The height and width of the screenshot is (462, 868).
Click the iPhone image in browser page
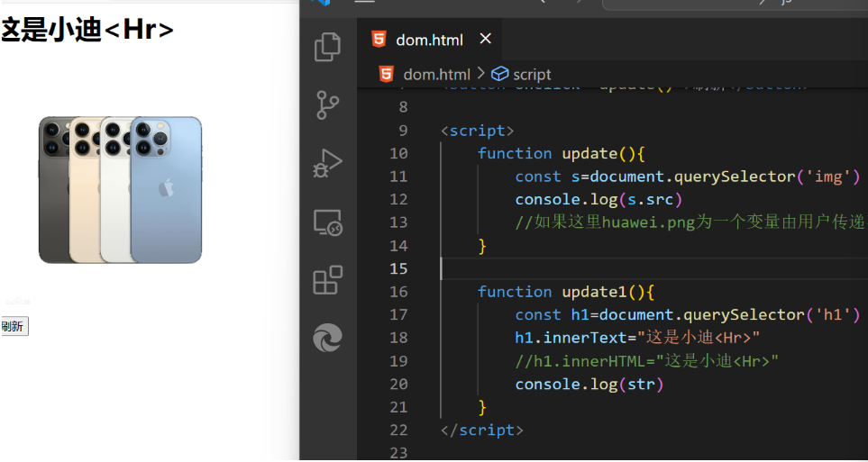pos(120,190)
